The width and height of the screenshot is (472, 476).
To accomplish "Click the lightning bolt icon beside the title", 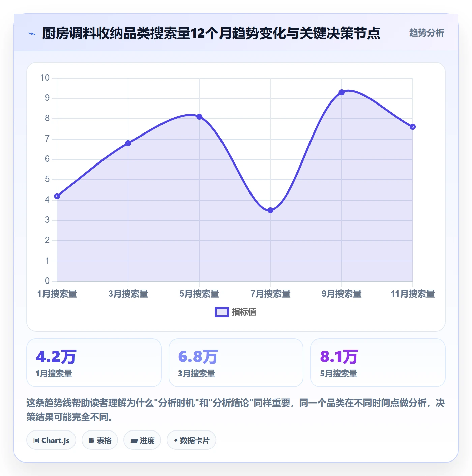I will (x=32, y=34).
